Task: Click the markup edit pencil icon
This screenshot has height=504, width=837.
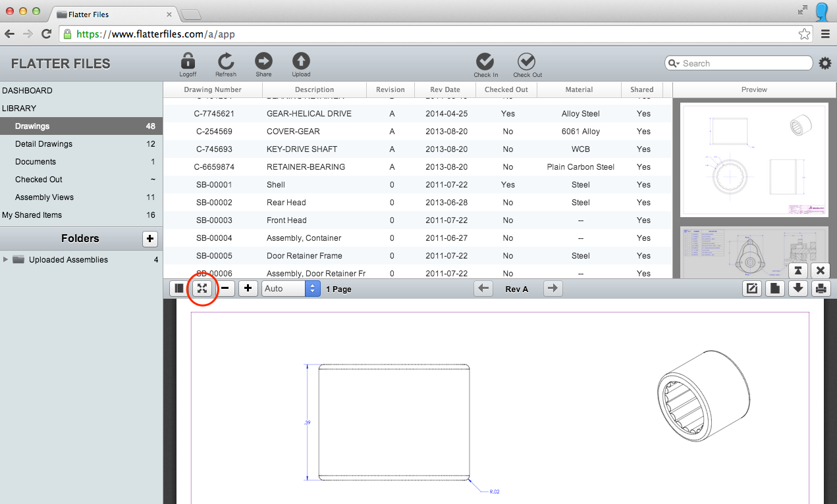Action: [751, 288]
